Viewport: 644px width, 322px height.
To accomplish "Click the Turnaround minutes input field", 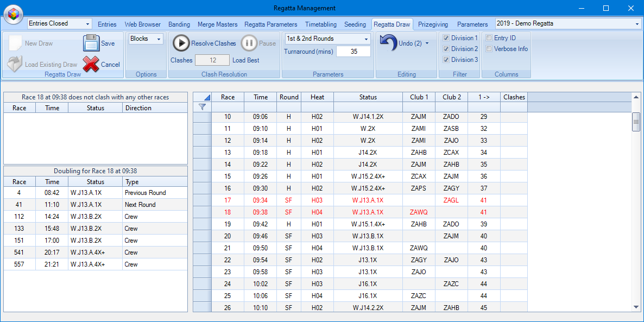I will [353, 52].
